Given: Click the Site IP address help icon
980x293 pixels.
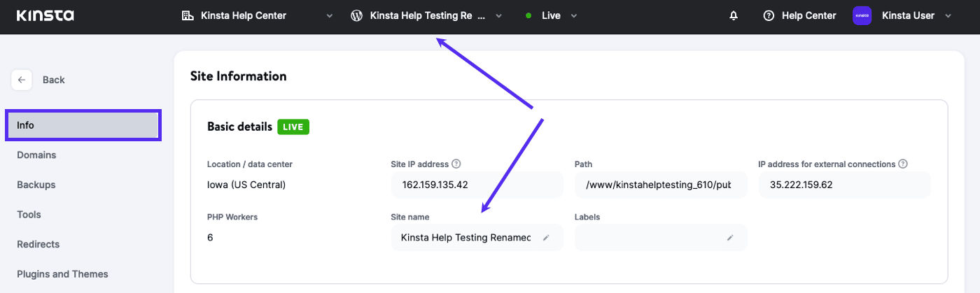Looking at the screenshot, I should click(456, 164).
